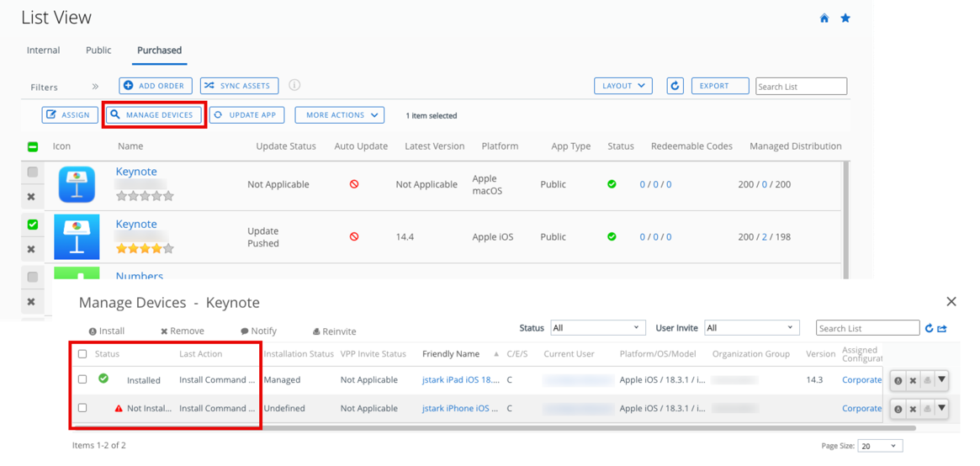
Task: Click the Search List field in Manage Devices
Action: pyautogui.click(x=867, y=328)
